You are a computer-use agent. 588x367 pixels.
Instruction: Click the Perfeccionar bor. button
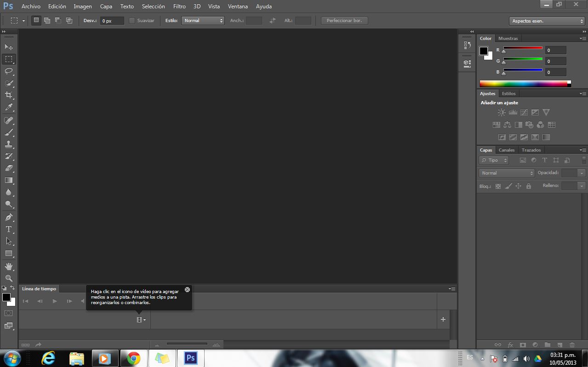point(344,21)
